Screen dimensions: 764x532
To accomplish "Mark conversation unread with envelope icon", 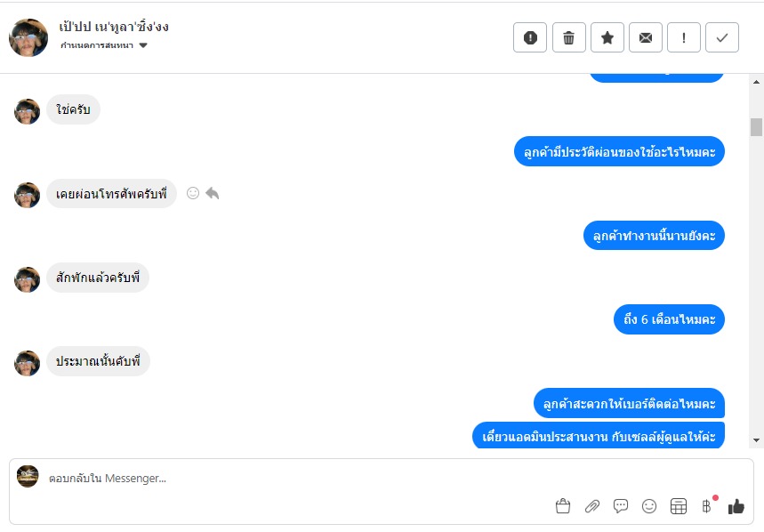I will [x=646, y=37].
